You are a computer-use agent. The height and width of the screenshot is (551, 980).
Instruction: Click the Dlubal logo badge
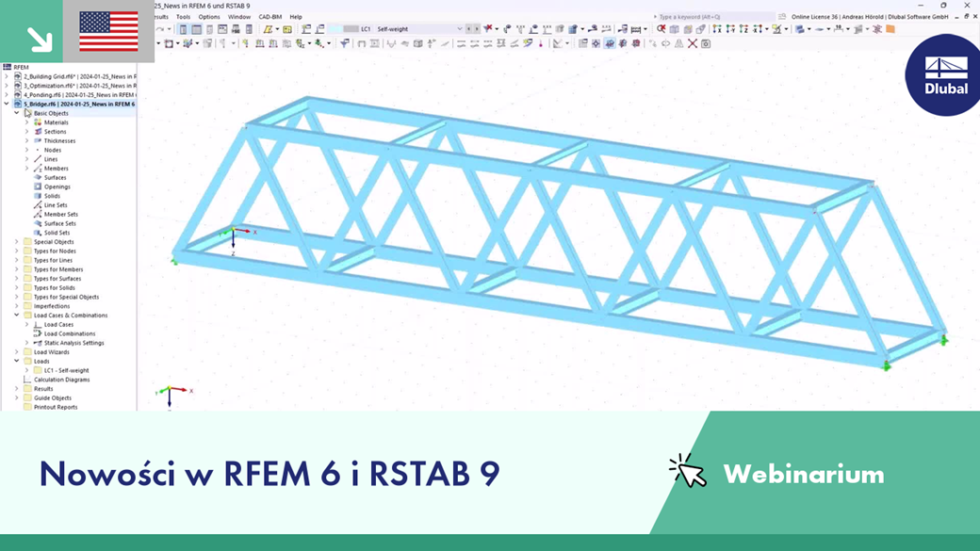point(944,75)
